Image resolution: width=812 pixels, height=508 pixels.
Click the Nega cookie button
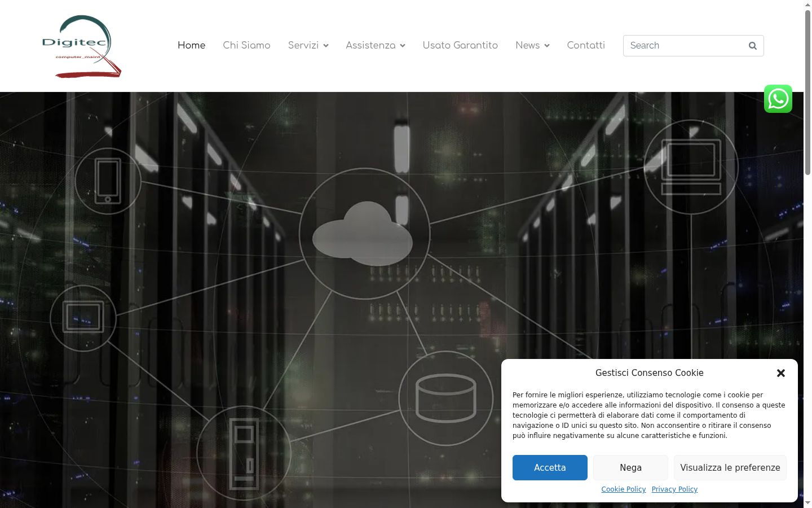pos(630,467)
